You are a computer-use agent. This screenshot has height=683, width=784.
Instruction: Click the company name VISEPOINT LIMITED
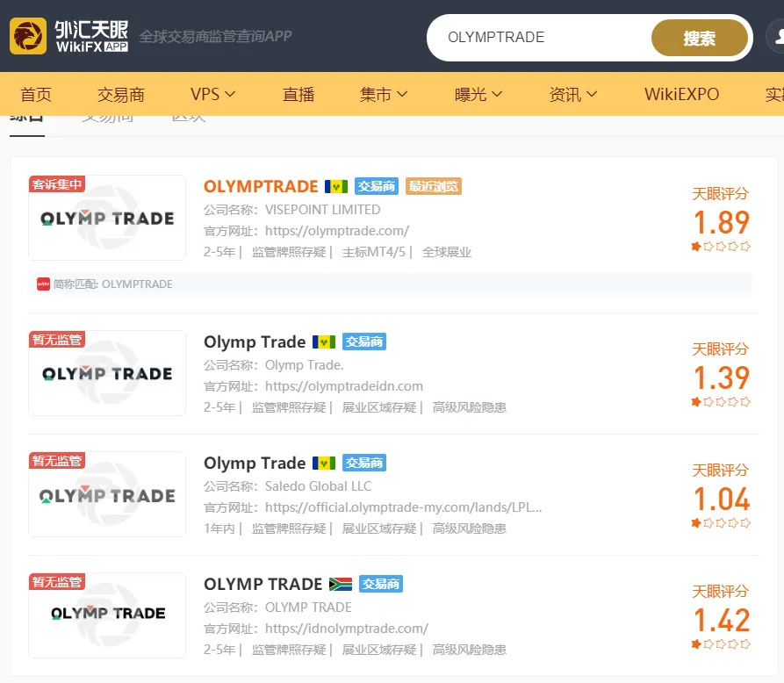(x=322, y=210)
